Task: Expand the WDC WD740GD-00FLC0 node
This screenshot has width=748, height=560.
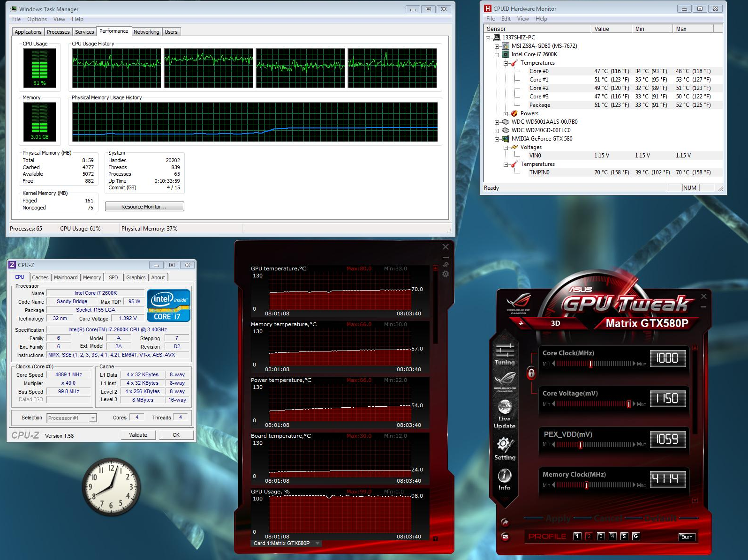Action: coord(497,130)
